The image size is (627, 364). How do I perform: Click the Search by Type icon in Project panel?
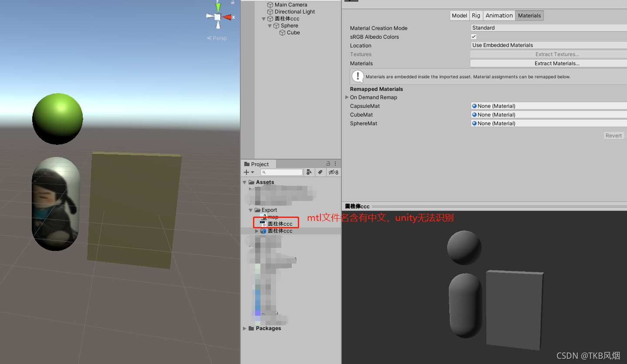pyautogui.click(x=309, y=172)
